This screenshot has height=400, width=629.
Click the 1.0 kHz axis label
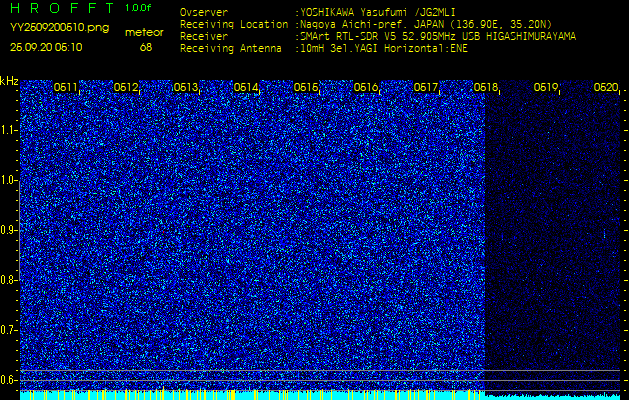[x=8, y=180]
